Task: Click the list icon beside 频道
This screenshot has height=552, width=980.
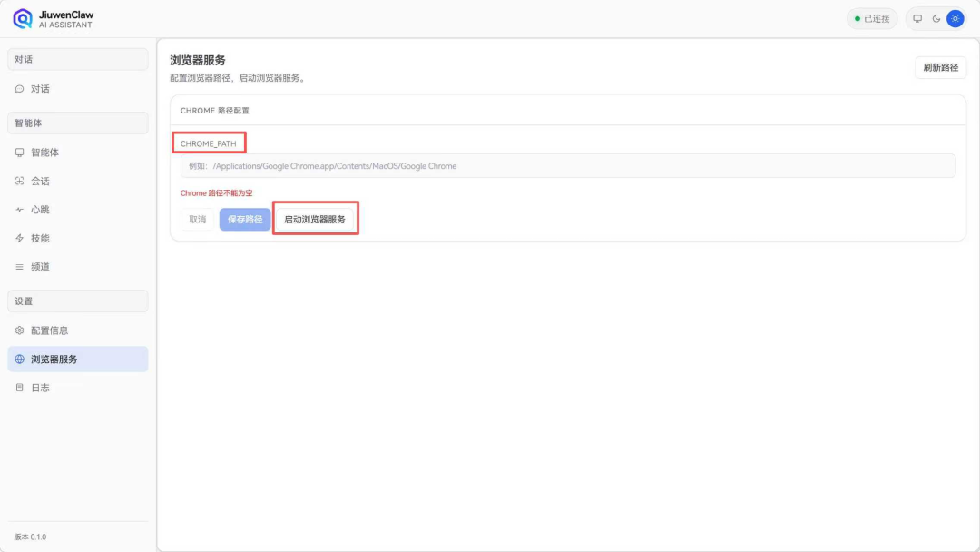Action: (19, 267)
